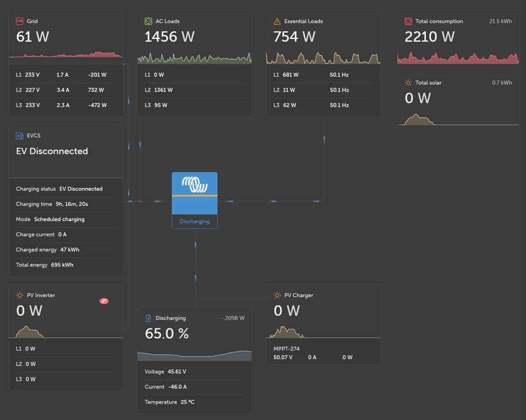Click the PV Charger sun icon
The image size is (526, 420).
(277, 295)
